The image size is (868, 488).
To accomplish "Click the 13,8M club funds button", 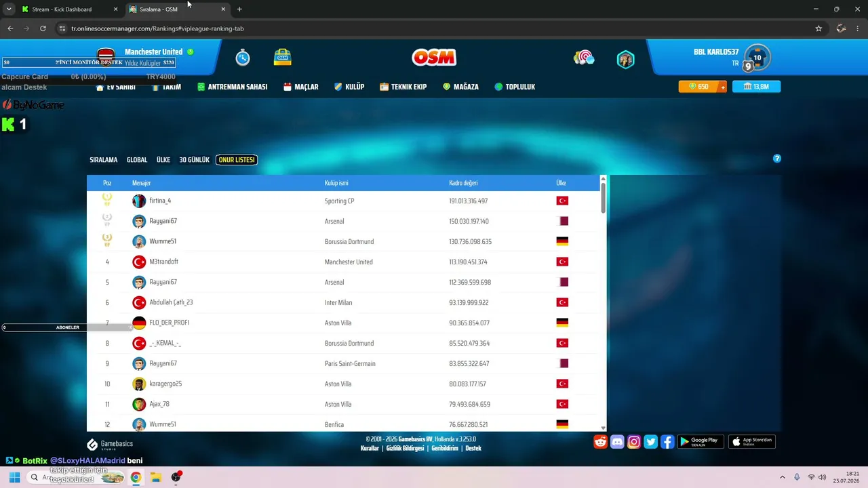I will tap(757, 87).
